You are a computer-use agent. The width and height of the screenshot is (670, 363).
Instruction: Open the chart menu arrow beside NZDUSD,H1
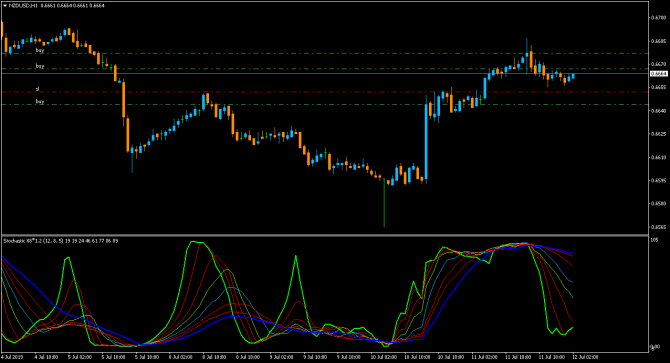[5, 6]
